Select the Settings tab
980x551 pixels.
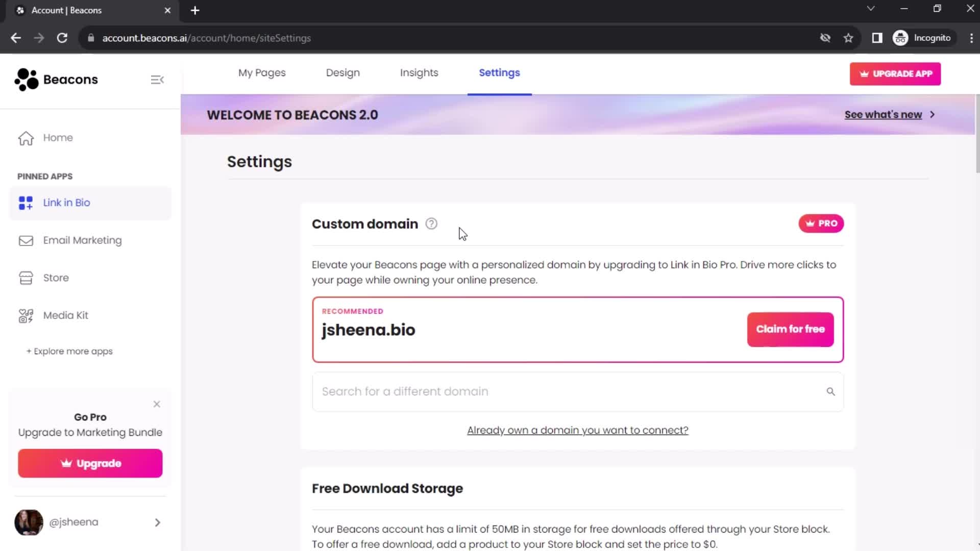[x=499, y=73]
